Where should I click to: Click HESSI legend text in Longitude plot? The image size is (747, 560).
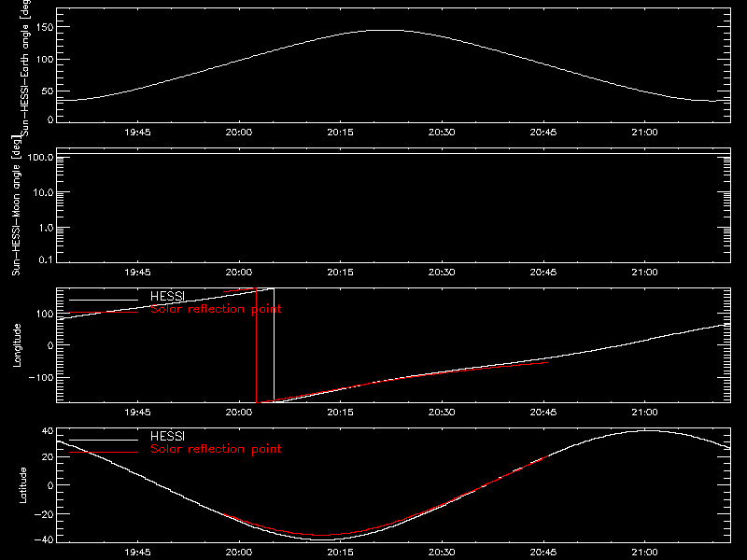pyautogui.click(x=167, y=296)
